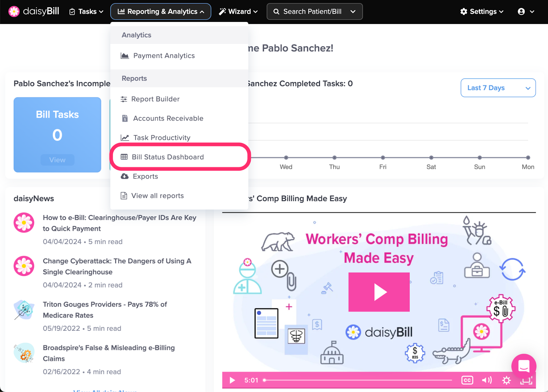This screenshot has height=392, width=548.
Task: Click the View all reports document icon
Action: (x=124, y=195)
